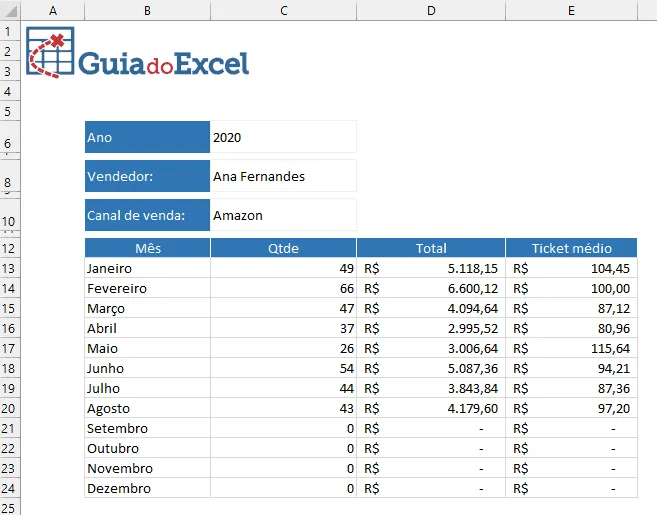Click the Maio quantity 26 cell
The height and width of the screenshot is (515, 657).
[284, 348]
